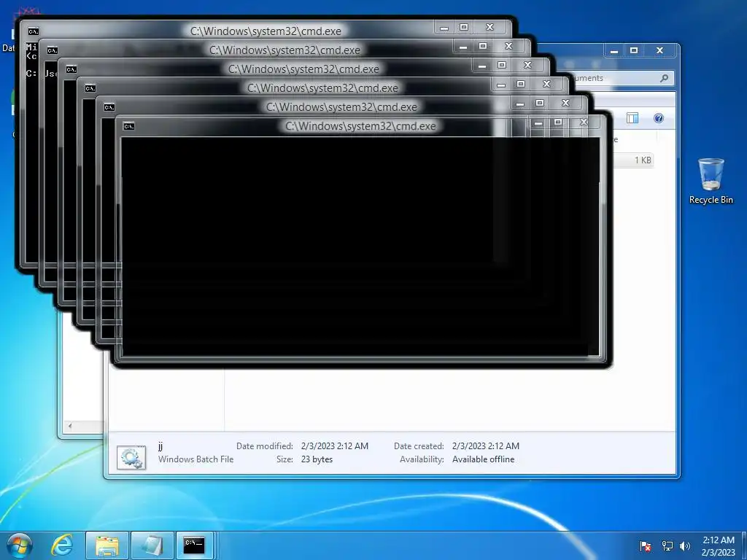Open the Windows Start menu orb

(20, 545)
